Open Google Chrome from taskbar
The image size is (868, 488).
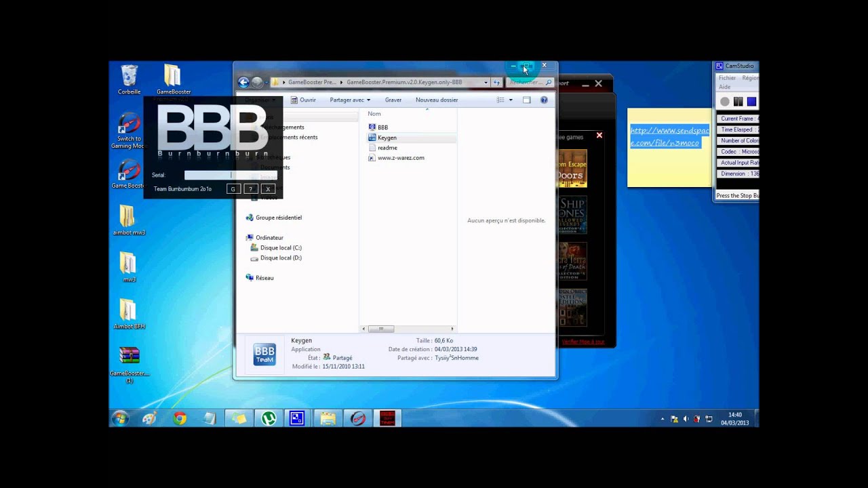(x=180, y=418)
